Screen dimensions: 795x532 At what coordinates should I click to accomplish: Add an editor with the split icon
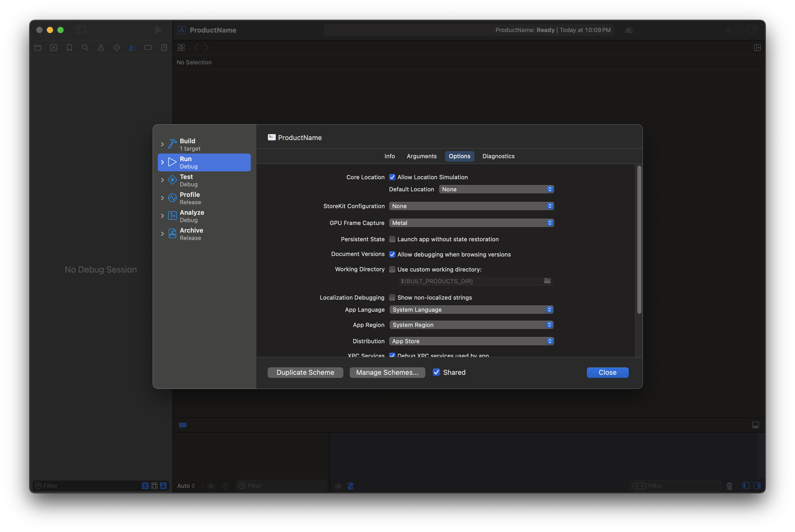757,48
